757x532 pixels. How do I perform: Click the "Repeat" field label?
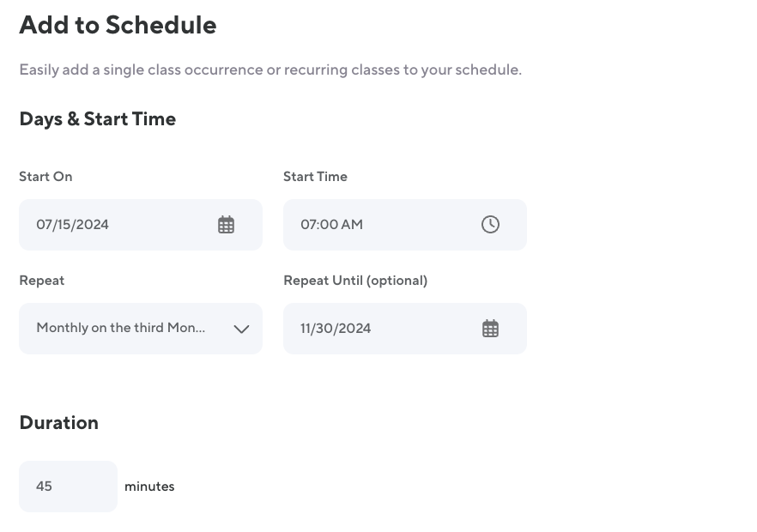pos(41,281)
